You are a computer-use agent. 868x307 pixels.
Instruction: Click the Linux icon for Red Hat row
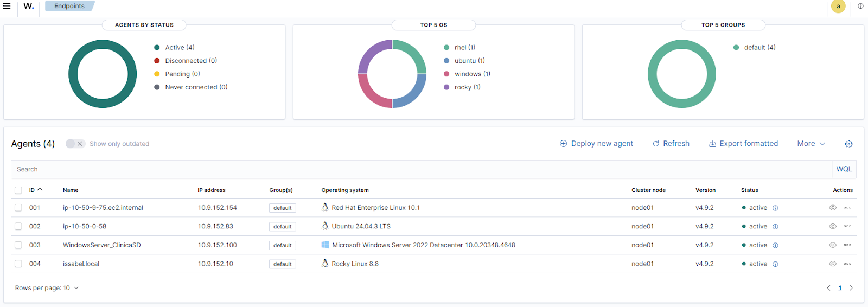coord(325,207)
